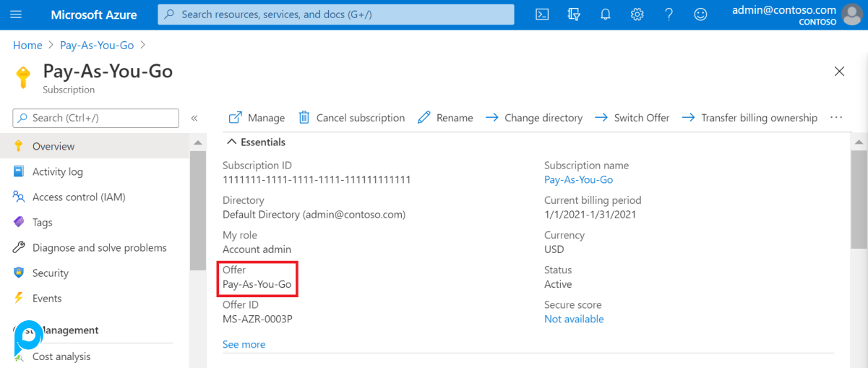Open Directory and subscription filter icon
This screenshot has width=868, height=368.
[574, 14]
